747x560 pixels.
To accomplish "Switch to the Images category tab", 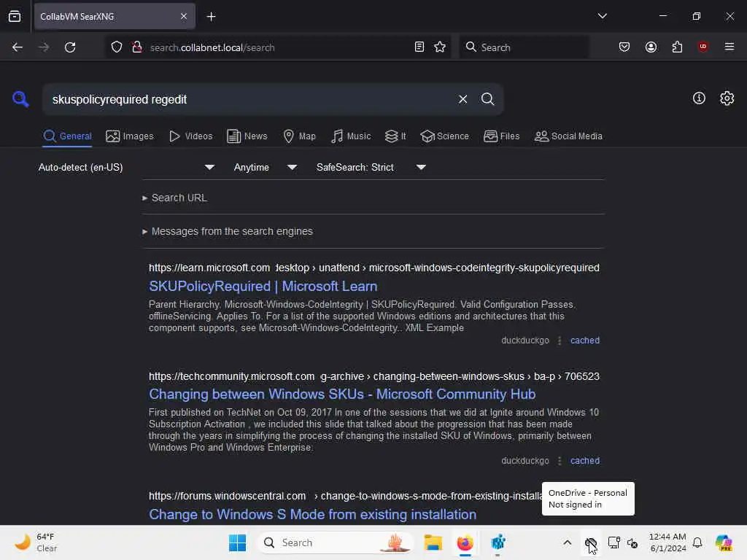I will point(130,136).
